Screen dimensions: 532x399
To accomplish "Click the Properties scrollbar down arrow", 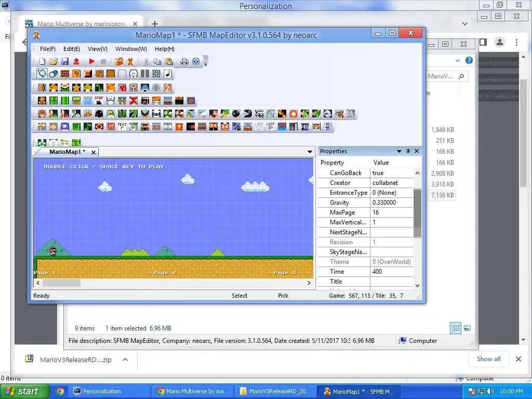I will 417,286.
